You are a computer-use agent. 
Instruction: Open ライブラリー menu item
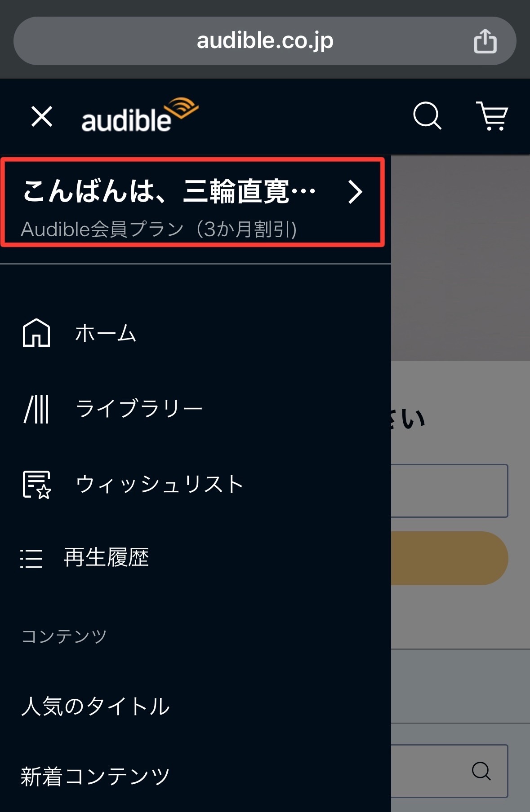click(x=139, y=409)
